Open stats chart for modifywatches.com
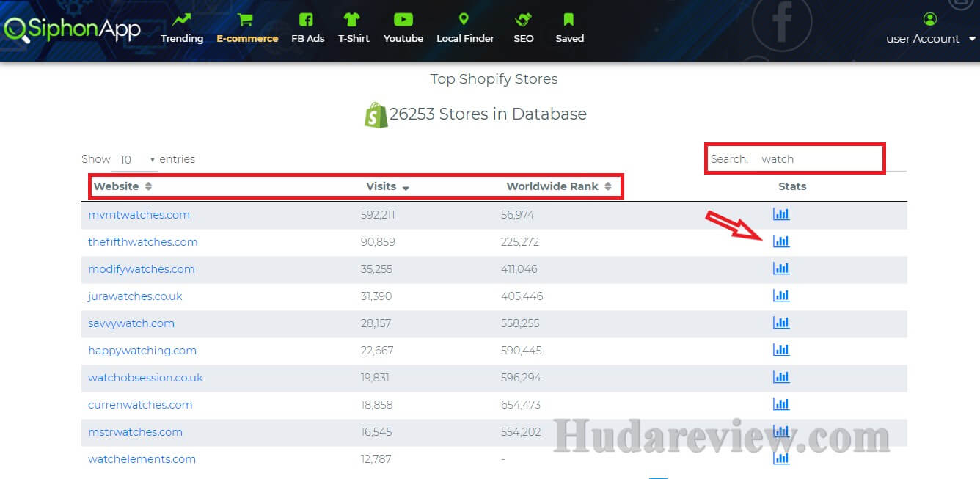Viewport: 980px width, 479px height. pos(781,268)
